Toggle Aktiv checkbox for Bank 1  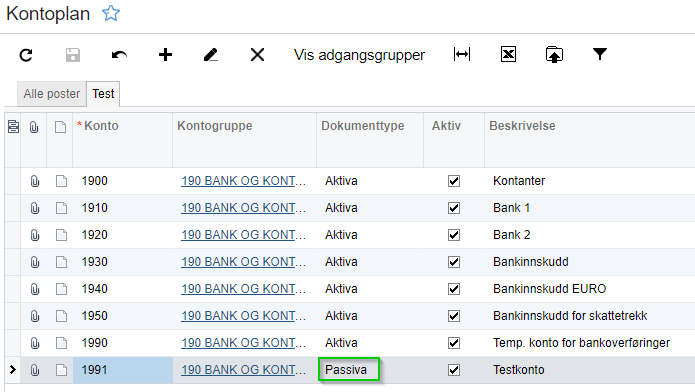[454, 208]
